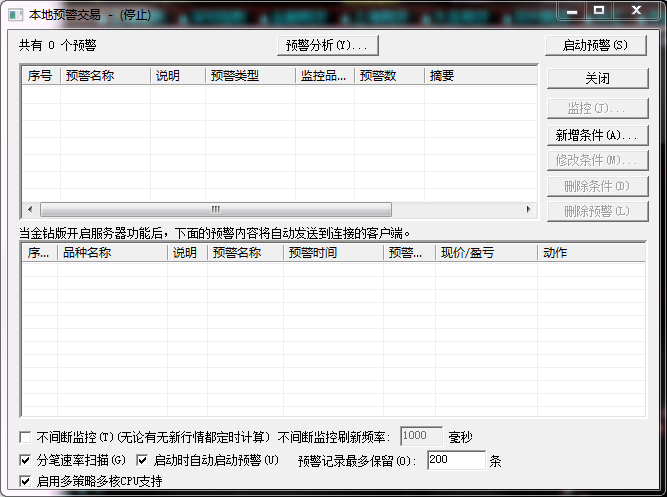Click the window title bar app icon
667x497 pixels.
coord(16,15)
